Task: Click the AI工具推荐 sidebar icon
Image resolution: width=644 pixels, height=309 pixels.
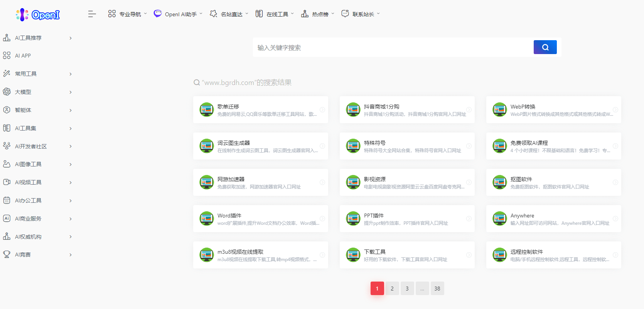Action: [7, 37]
